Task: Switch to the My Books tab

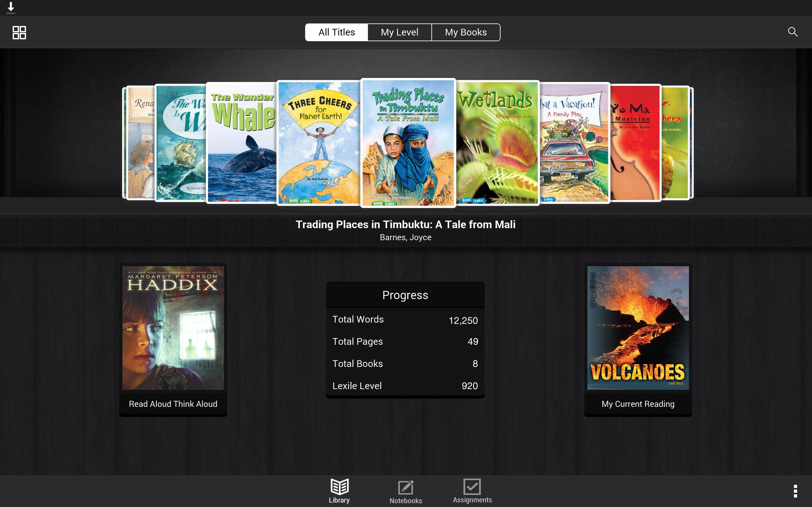Action: (x=465, y=32)
